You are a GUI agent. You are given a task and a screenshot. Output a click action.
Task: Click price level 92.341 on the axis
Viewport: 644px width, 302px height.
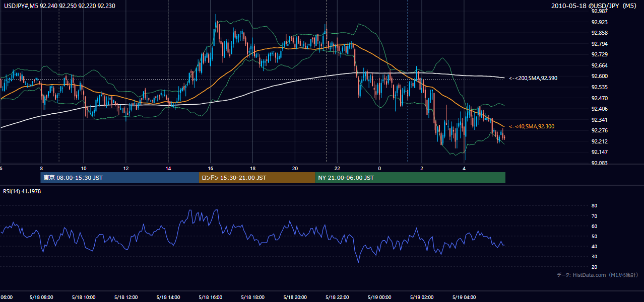click(599, 120)
